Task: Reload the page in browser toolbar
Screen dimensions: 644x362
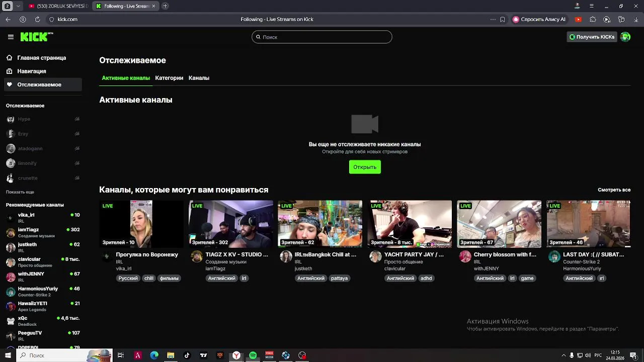Action: (x=37, y=19)
